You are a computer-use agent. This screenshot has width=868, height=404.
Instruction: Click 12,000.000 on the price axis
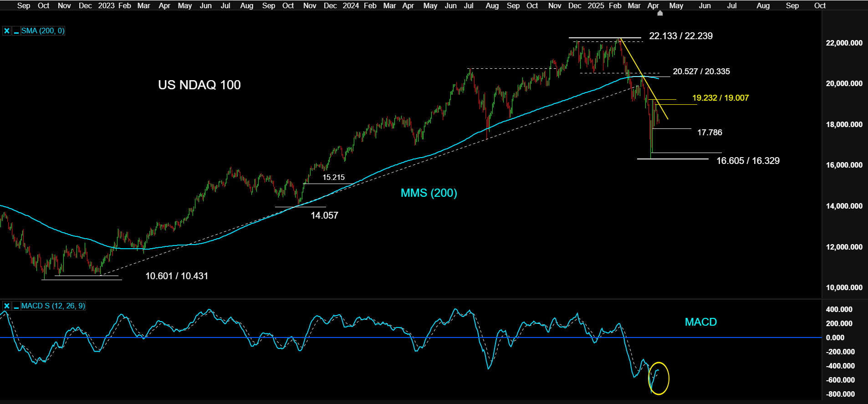point(844,247)
